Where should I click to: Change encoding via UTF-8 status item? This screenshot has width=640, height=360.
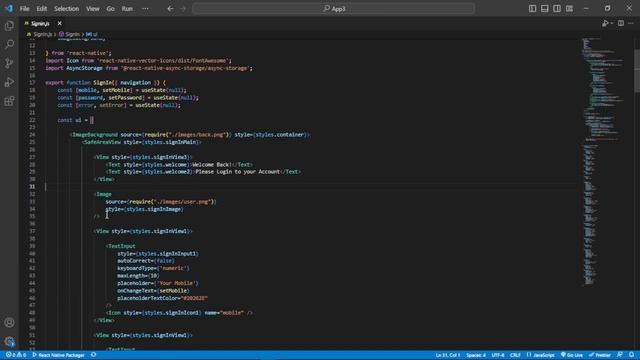point(498,355)
